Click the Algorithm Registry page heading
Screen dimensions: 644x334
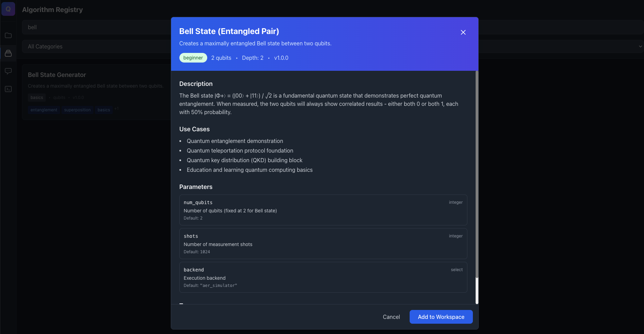pos(53,10)
